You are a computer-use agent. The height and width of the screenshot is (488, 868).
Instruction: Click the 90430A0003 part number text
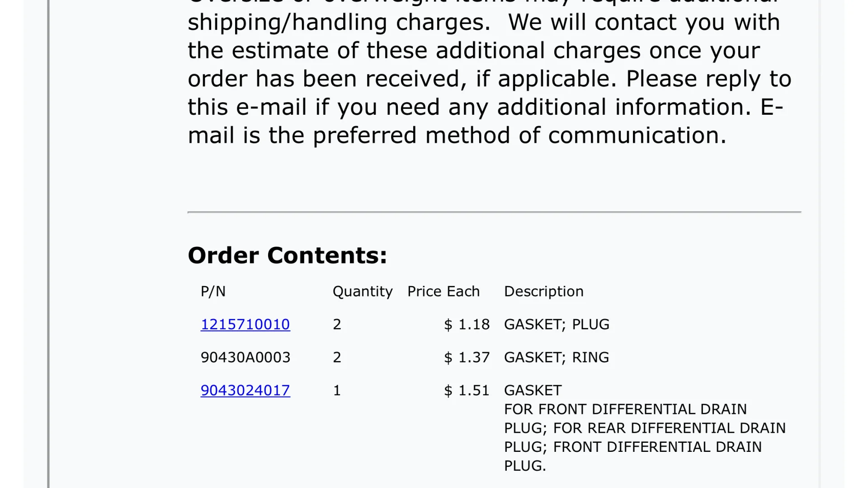pos(245,357)
